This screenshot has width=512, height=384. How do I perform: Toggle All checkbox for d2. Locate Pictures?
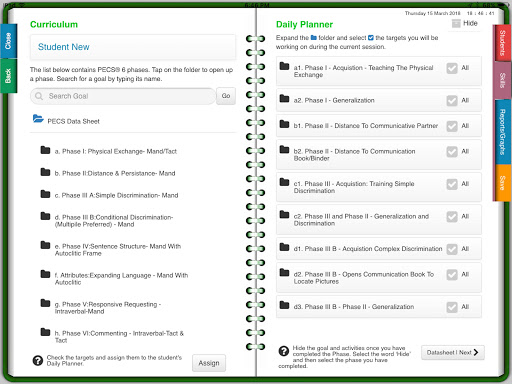tap(452, 275)
